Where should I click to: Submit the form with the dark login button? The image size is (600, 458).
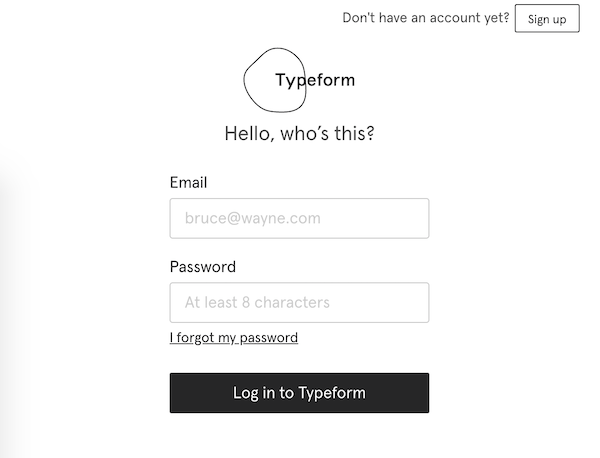(299, 393)
